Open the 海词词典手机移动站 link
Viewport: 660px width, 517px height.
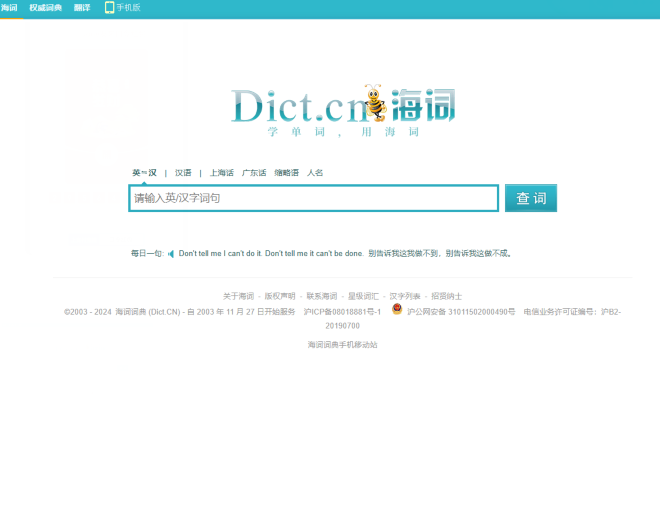tap(342, 345)
